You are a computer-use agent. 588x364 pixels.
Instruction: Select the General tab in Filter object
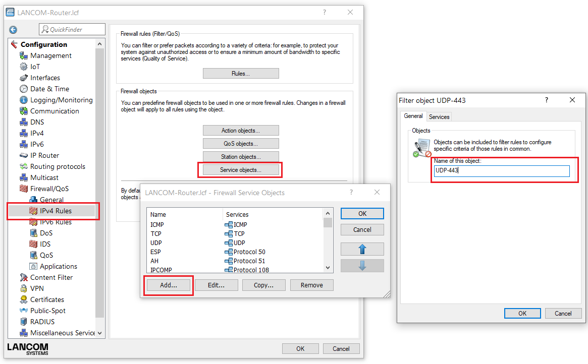413,116
